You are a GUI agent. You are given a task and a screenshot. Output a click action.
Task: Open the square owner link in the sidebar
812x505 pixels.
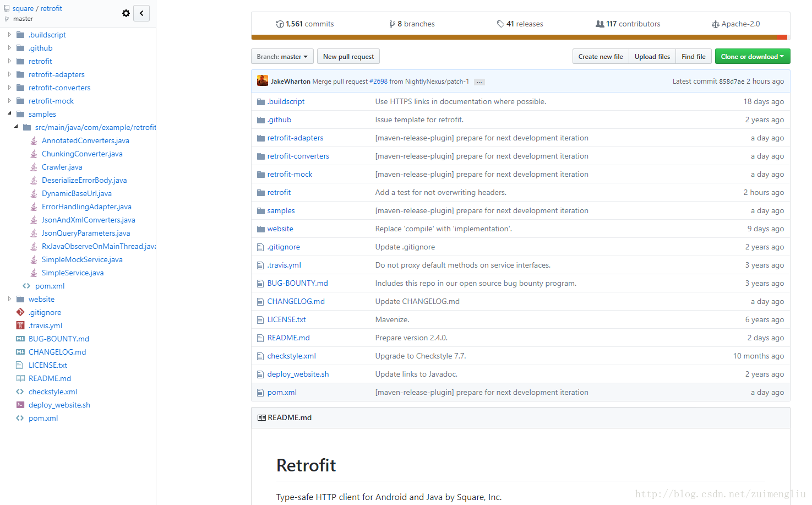[x=23, y=9]
